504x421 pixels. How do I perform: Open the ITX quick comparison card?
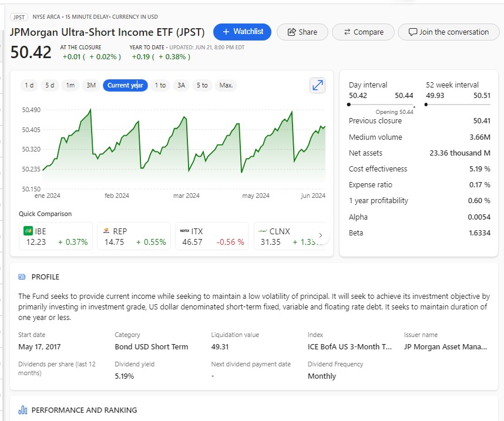tap(212, 236)
